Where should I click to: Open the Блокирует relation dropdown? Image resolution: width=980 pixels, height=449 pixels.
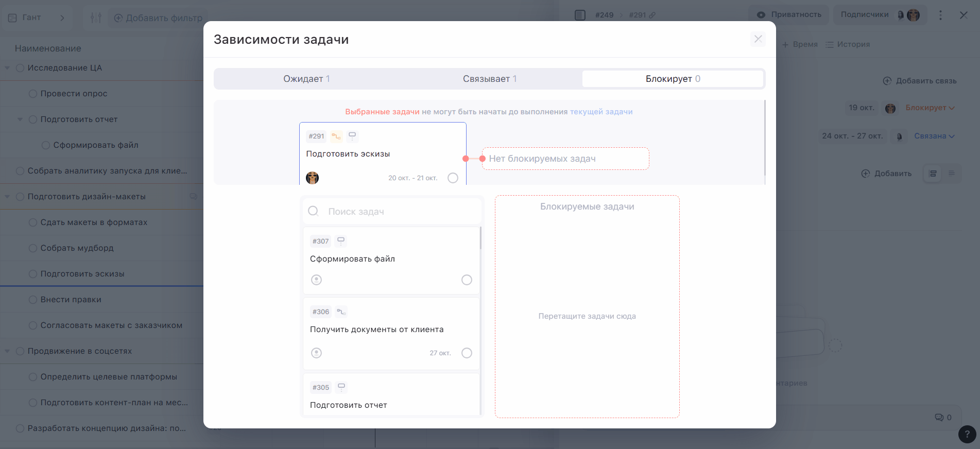click(930, 108)
